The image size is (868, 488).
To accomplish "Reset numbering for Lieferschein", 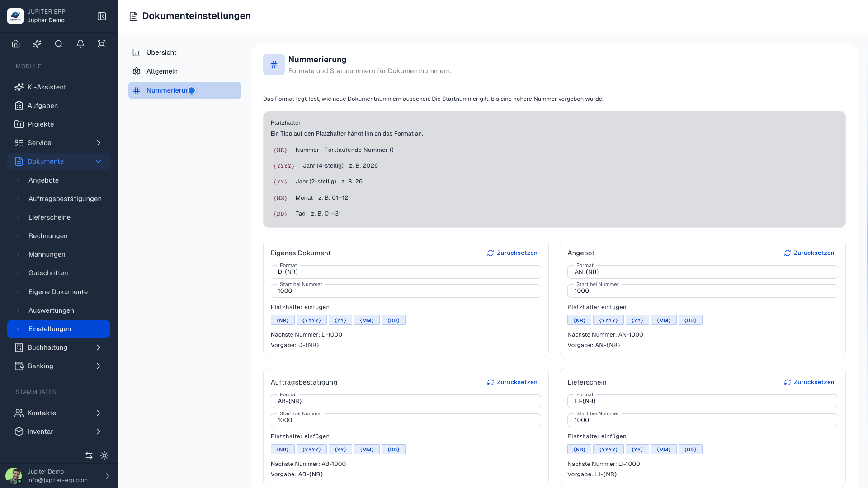I will tap(809, 382).
